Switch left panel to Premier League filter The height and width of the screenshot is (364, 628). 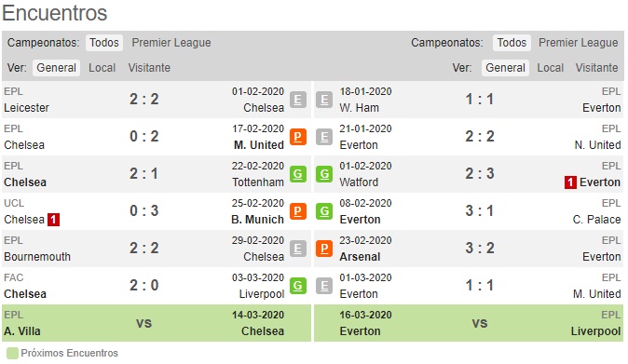171,43
